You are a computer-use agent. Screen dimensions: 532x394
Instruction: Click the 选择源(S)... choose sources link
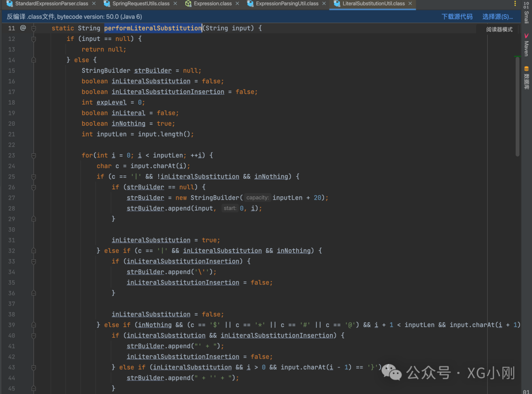(x=498, y=17)
